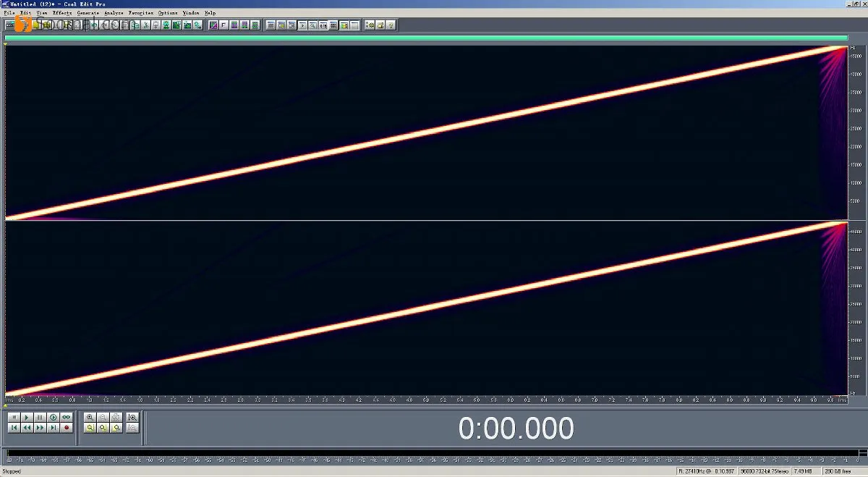Viewport: 868px width, 477px height.
Task: Click the bright sweep line in upper channel spectrogram
Action: [426, 132]
